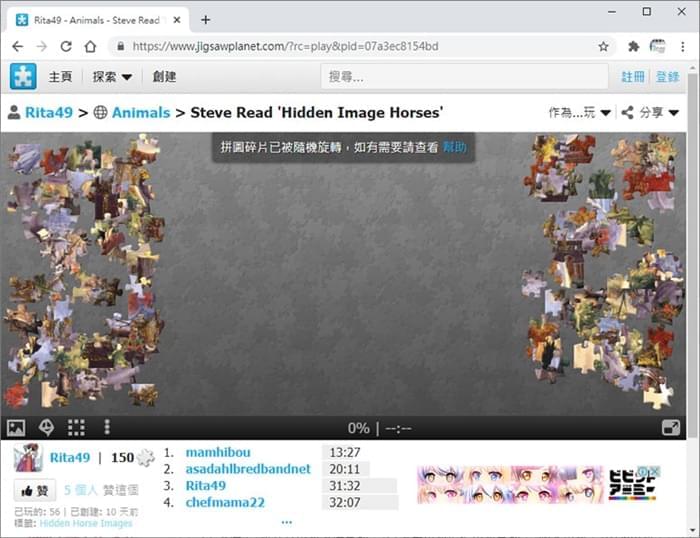This screenshot has height=538, width=700.
Task: Reload the page with refresh icon
Action: (x=66, y=46)
